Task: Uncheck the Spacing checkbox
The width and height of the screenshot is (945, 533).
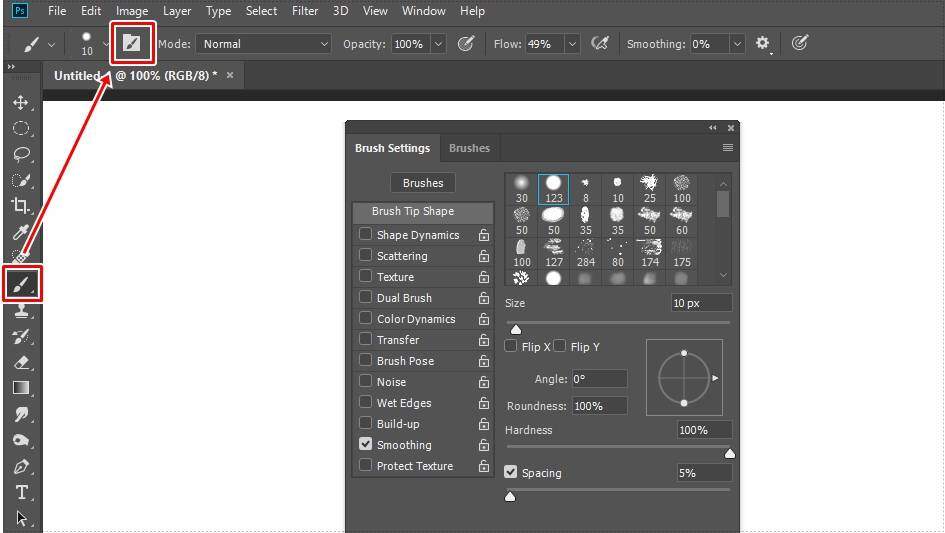Action: [x=511, y=472]
